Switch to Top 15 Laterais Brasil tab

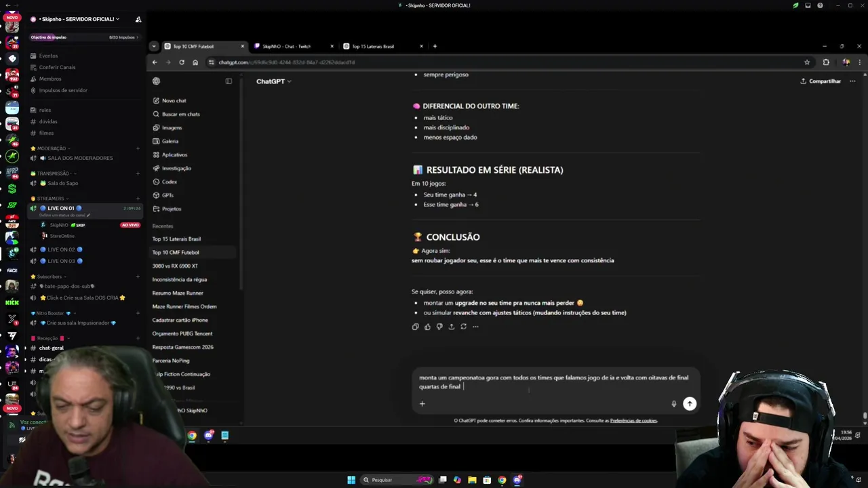[382, 46]
